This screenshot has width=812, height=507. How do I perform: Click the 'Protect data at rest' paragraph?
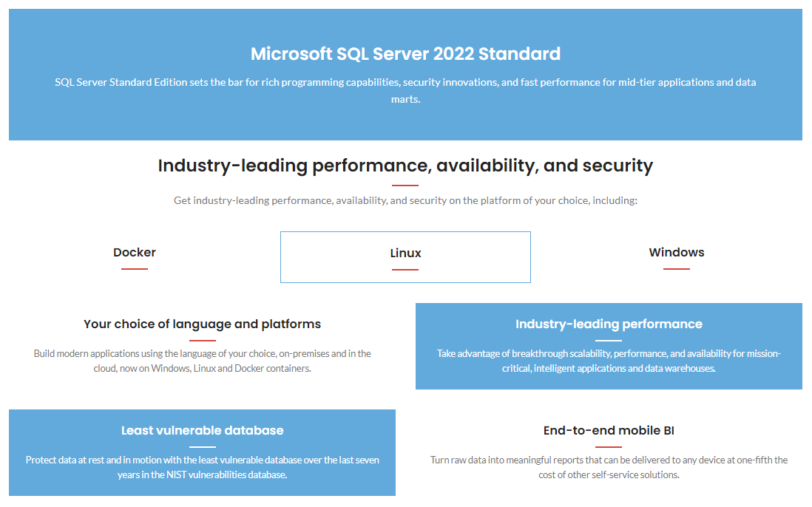click(203, 467)
